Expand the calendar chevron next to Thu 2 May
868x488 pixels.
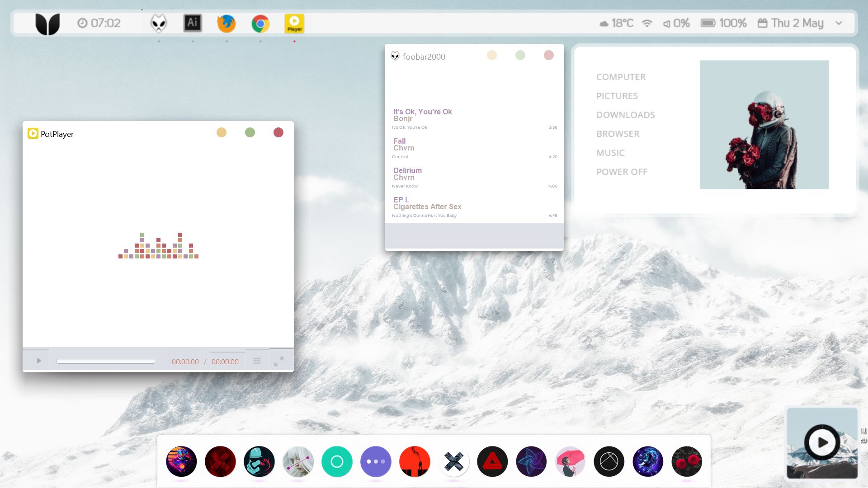click(839, 23)
